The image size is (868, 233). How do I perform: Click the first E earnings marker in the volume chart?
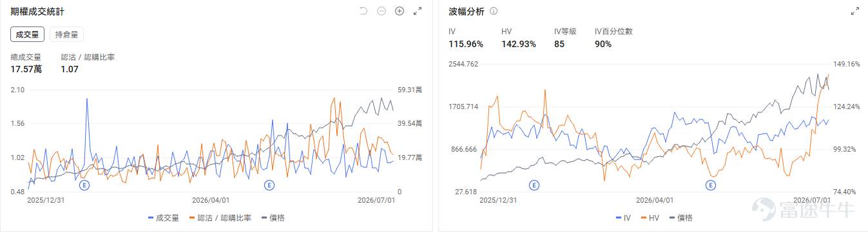(84, 185)
